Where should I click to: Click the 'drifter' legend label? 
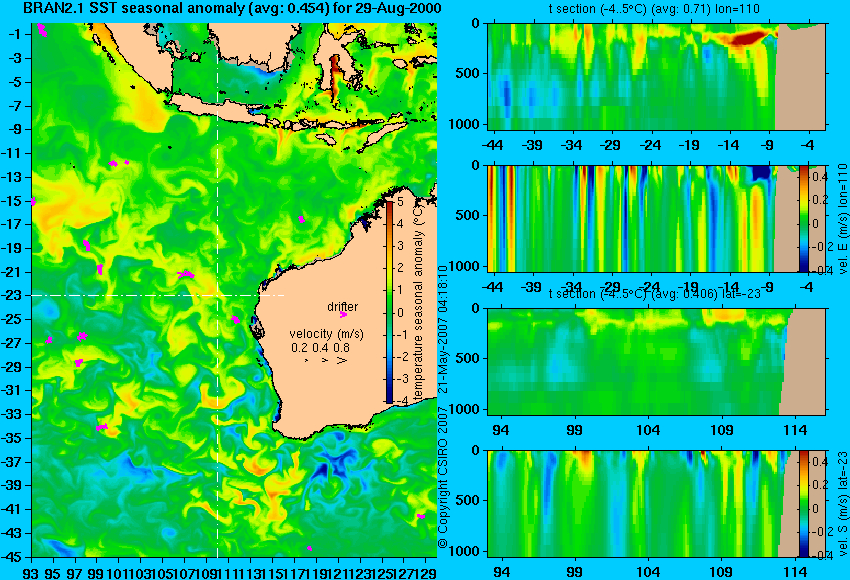[343, 306]
